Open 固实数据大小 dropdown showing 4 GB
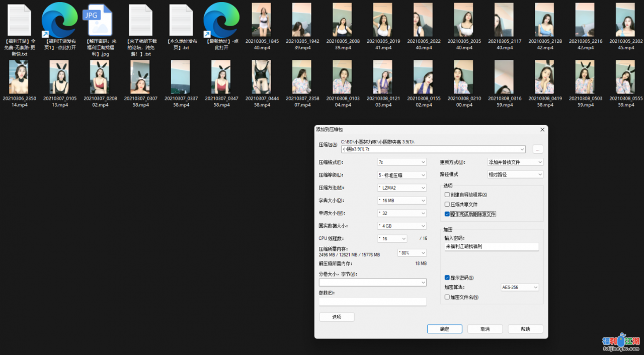 [x=402, y=226]
